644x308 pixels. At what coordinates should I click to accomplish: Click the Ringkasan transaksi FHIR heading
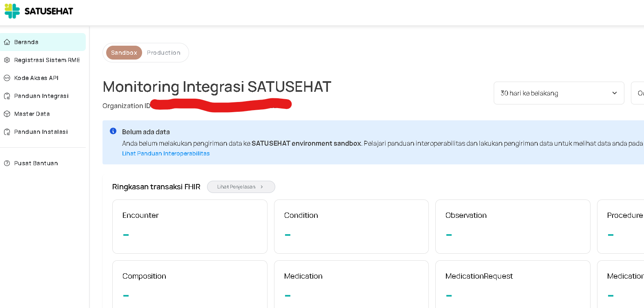tap(156, 187)
